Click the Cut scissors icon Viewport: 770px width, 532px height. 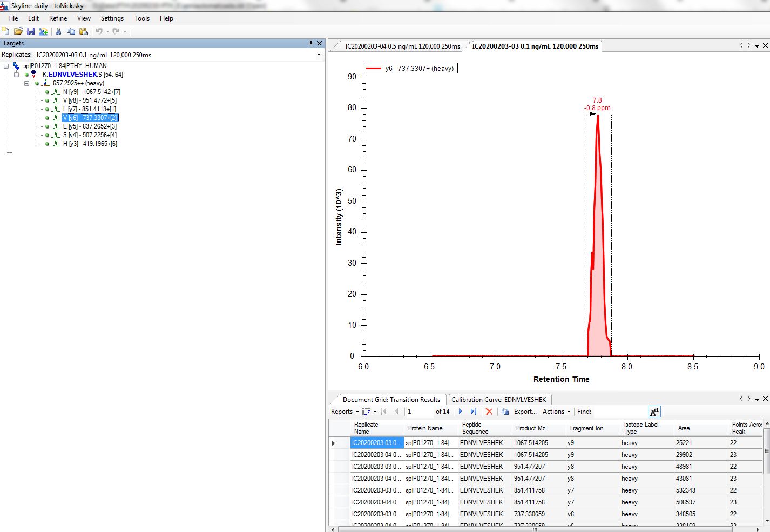[x=58, y=31]
